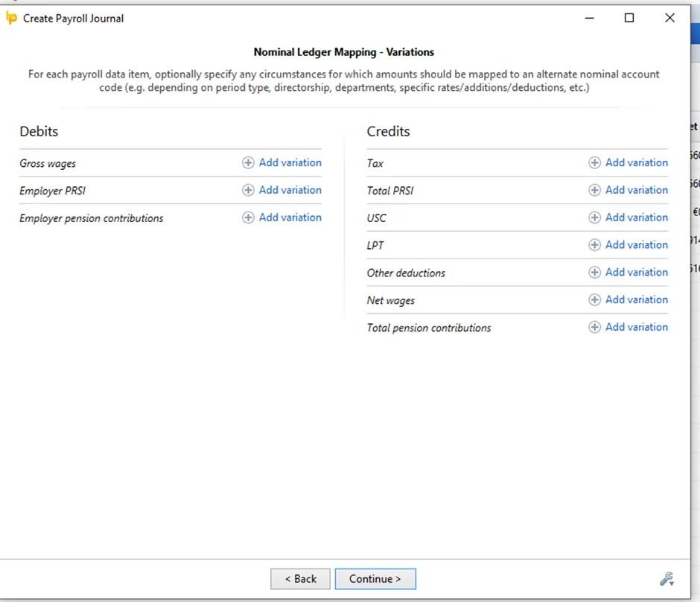
Task: Add variation link for Tax
Action: click(x=637, y=162)
